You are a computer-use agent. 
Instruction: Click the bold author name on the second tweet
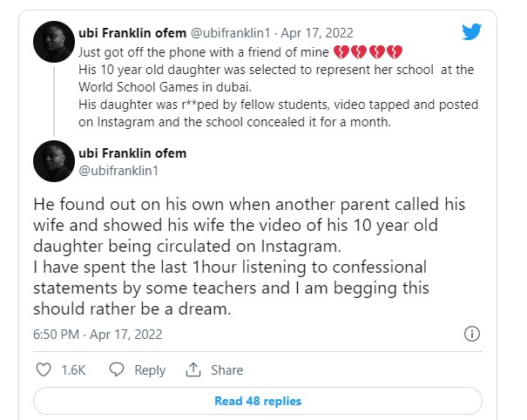pos(144,153)
